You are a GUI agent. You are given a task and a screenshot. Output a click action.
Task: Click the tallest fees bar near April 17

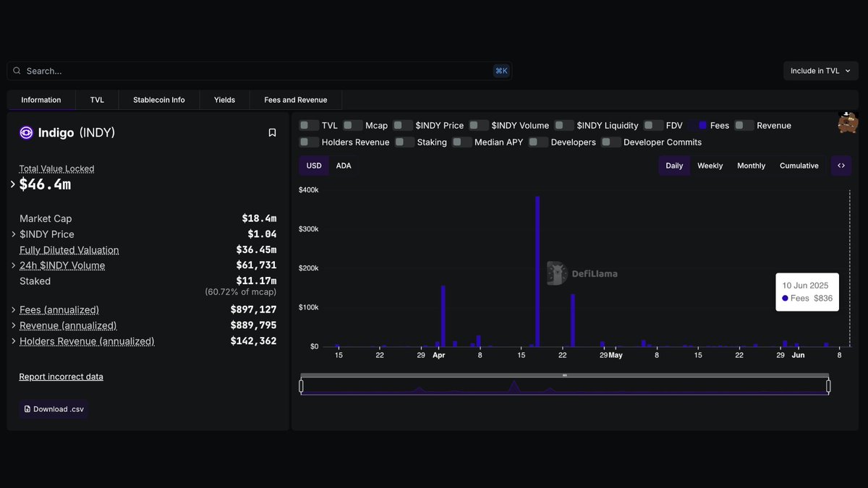pos(537,271)
